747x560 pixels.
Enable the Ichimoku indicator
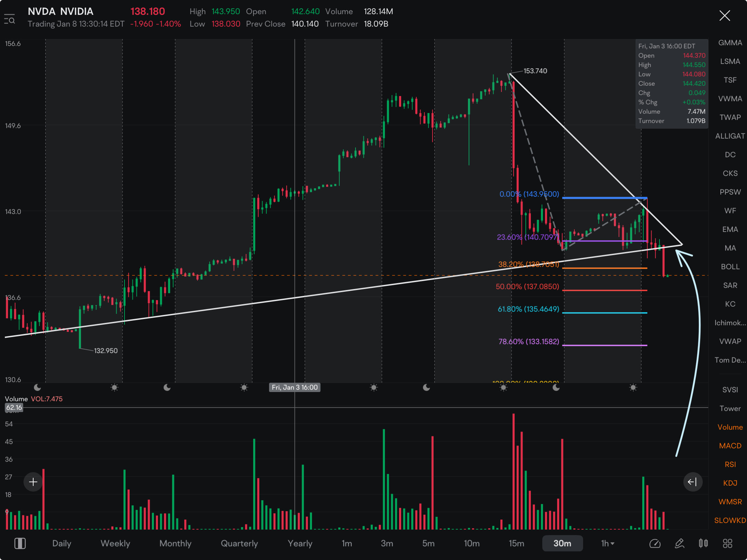(x=730, y=323)
